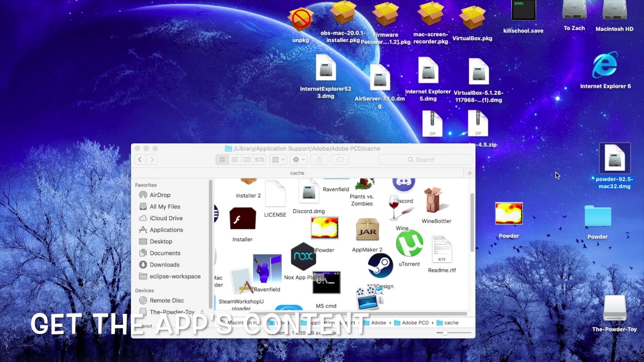Select InternetExplorer523.dmg on desktop

pos(326,68)
